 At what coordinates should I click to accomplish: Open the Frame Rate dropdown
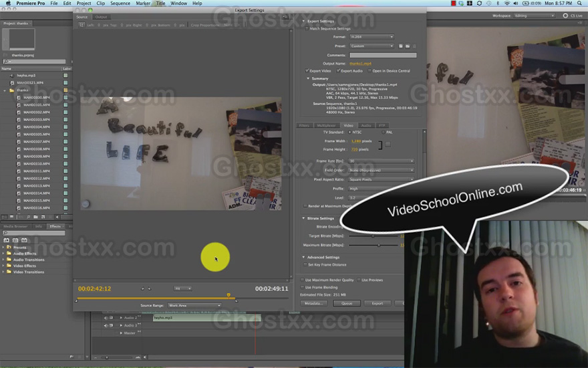(x=381, y=161)
